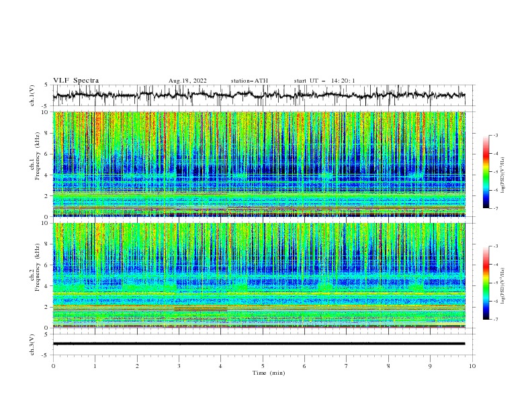This screenshot has height=411, width=532.
Task: Click the ch.2 "Frequency (kHz)" axis label
Action: 37,267
